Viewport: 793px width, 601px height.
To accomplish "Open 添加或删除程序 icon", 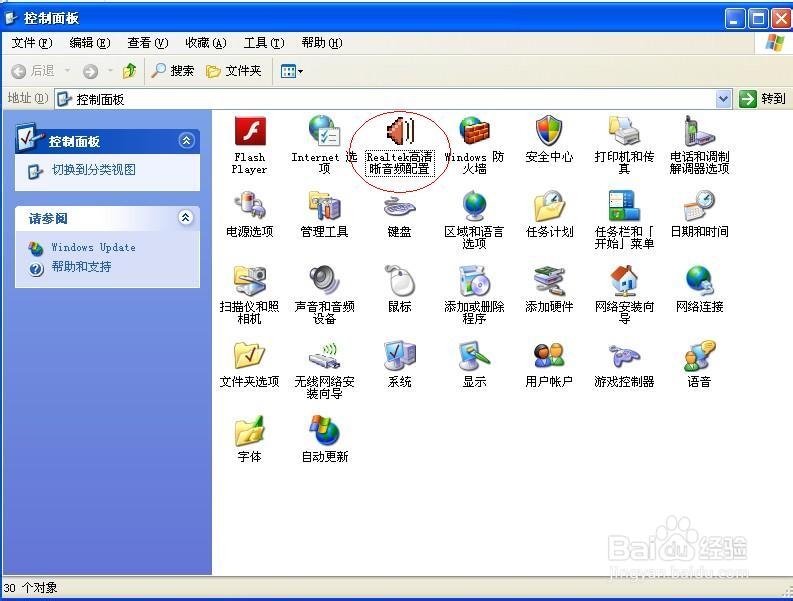I will click(x=474, y=280).
